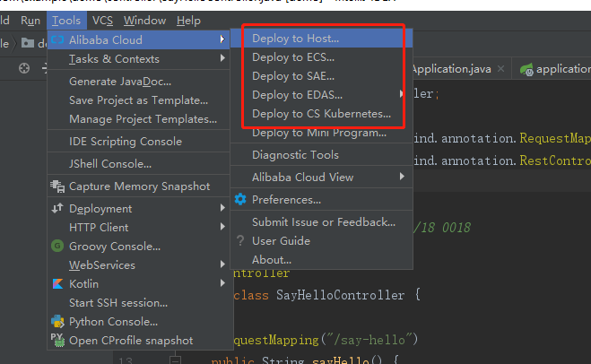This screenshot has width=591, height=364.
Task: Choose Deploy to Host...
Action: (x=322, y=39)
